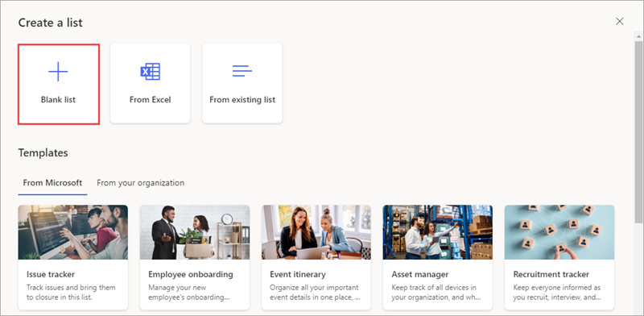Click 'Keep everyone informed as' description
This screenshot has width=644, height=316.
pos(557,292)
